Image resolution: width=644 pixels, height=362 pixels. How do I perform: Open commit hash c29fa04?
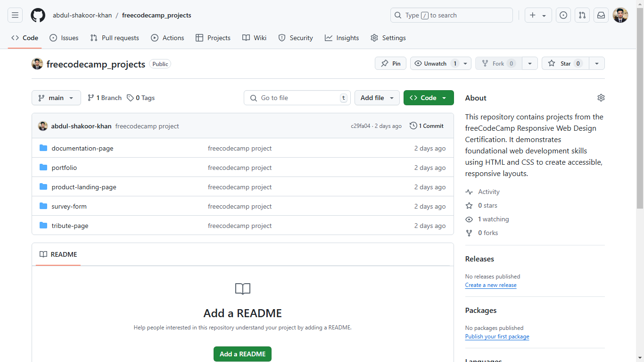coord(361,126)
